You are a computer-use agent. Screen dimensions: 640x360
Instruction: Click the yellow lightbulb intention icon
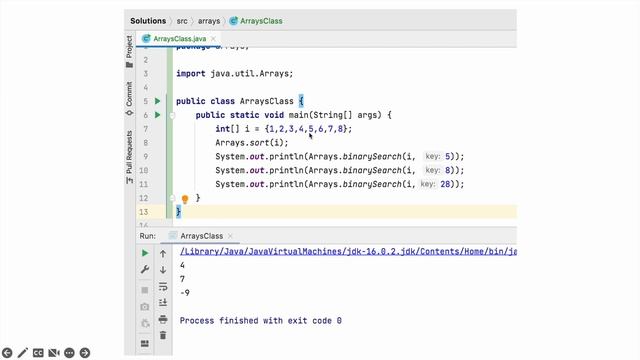(x=185, y=199)
